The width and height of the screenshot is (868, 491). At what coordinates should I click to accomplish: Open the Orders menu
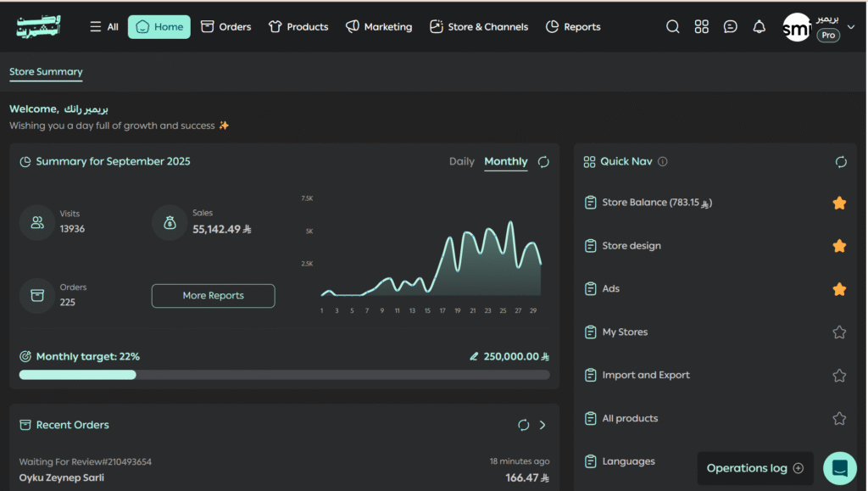point(225,27)
